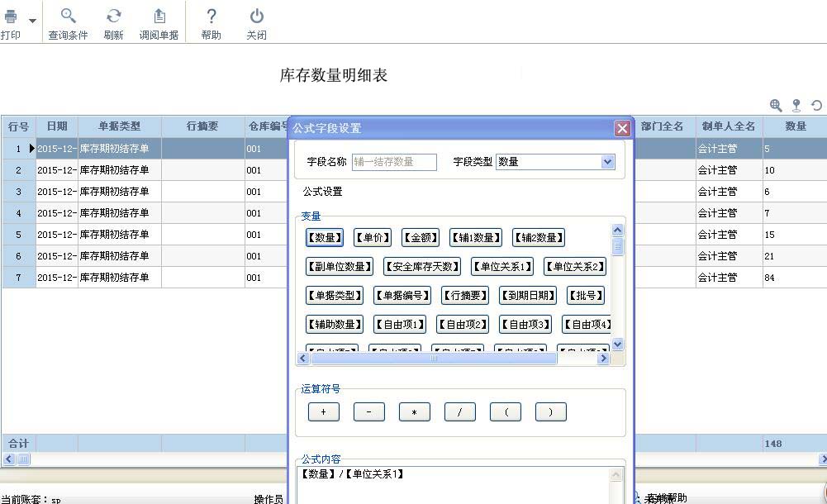The image size is (827, 504).
Task: Open 调阅单据 from the toolbar
Action: 159,17
